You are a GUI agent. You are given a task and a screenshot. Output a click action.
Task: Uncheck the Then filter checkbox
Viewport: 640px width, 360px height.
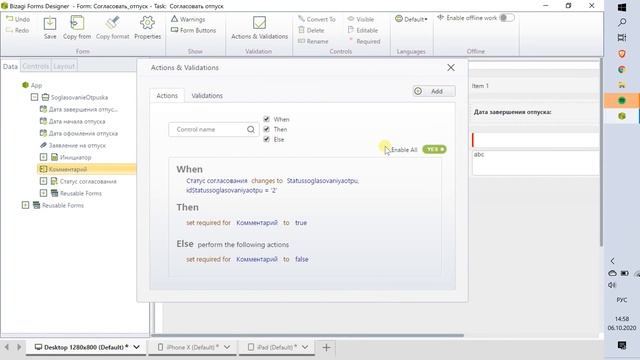(x=267, y=129)
